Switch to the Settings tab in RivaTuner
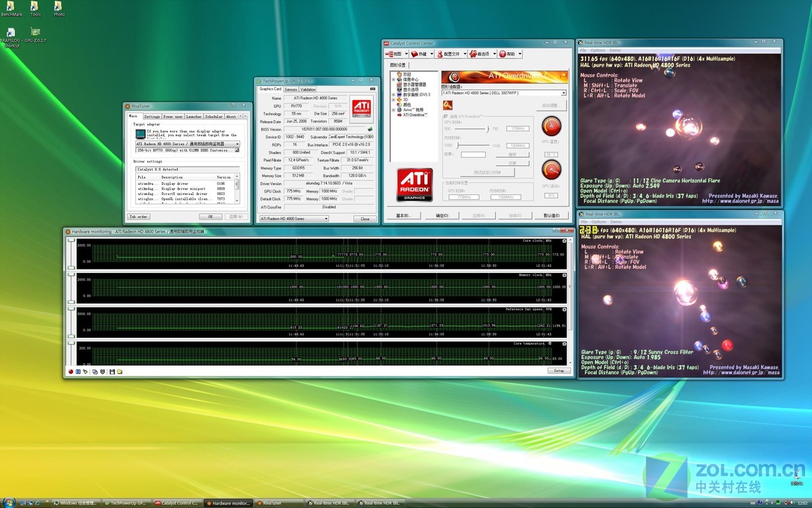 click(x=152, y=117)
